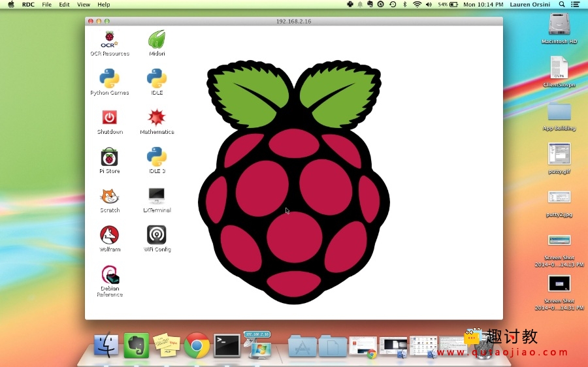Open Stickies in the Dock
This screenshot has height=367, width=588.
click(x=167, y=345)
